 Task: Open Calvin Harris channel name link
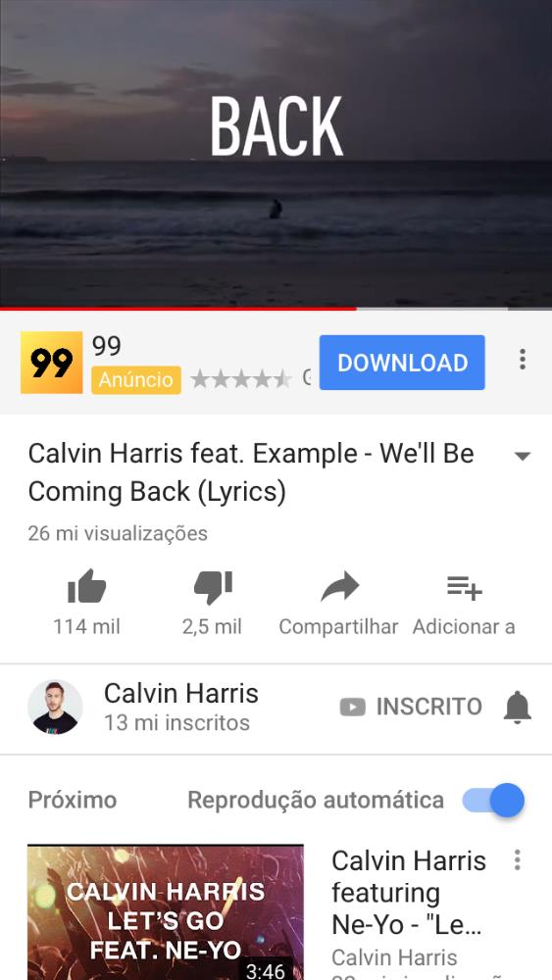coord(181,693)
